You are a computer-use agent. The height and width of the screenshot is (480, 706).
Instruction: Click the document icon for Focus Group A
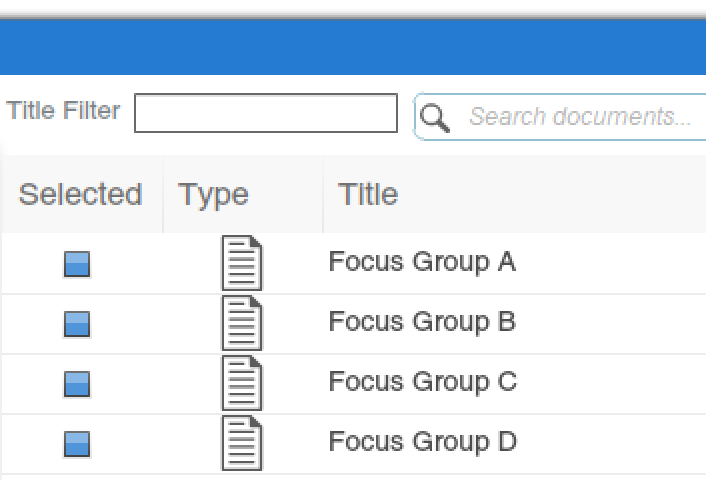click(242, 263)
